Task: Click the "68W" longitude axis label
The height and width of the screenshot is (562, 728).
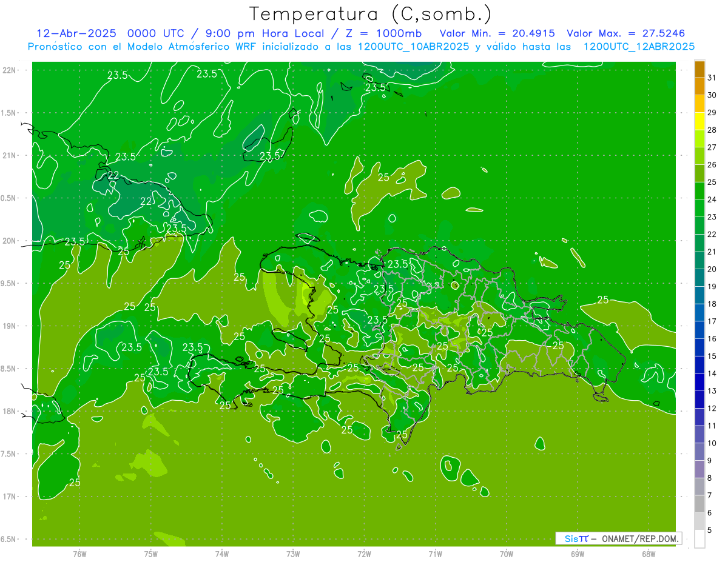Action: click(649, 554)
